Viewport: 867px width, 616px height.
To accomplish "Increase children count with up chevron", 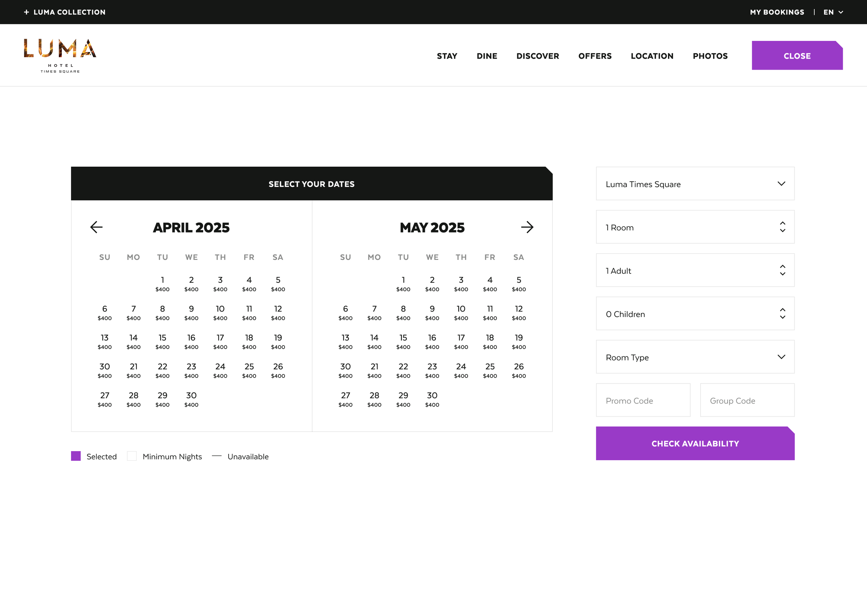I will click(x=782, y=310).
